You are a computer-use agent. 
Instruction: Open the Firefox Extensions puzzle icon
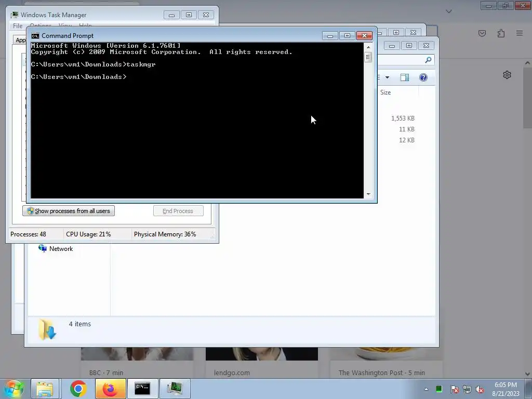pos(501,33)
